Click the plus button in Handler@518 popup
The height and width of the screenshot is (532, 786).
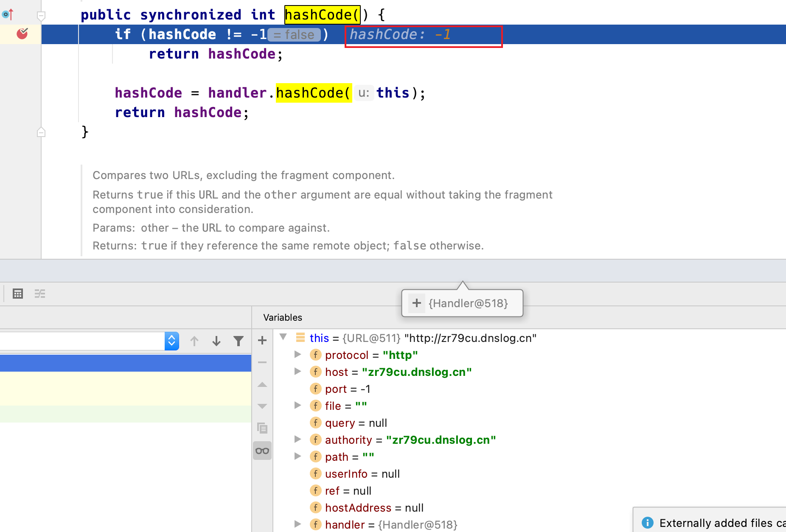pos(417,303)
